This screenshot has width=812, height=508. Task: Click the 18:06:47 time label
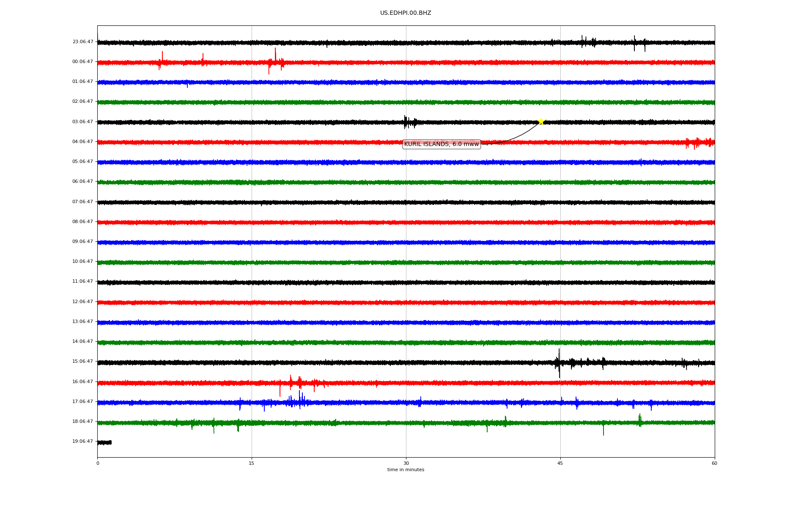coord(83,422)
